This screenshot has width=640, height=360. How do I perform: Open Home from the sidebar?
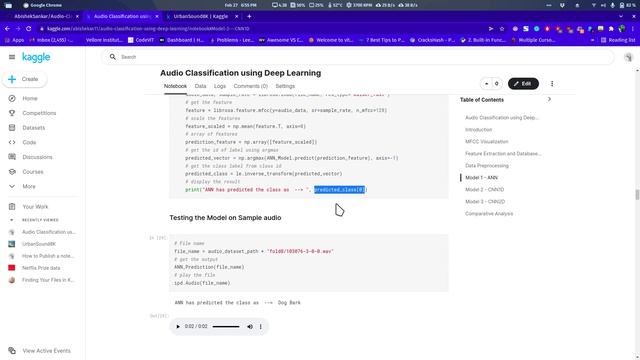click(30, 98)
